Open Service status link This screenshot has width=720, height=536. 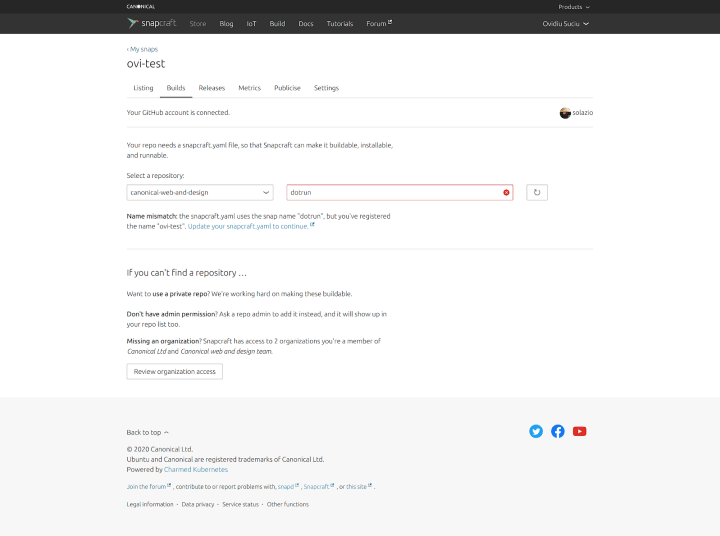pos(241,504)
